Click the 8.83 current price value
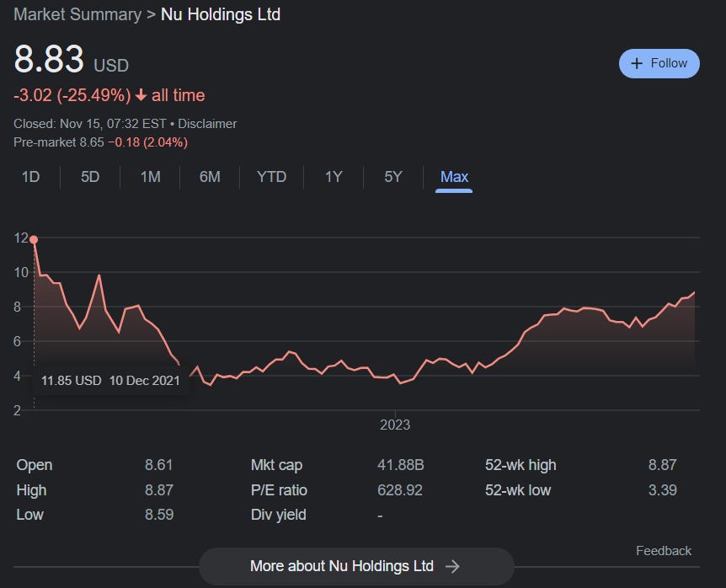The height and width of the screenshot is (588, 726). point(49,59)
